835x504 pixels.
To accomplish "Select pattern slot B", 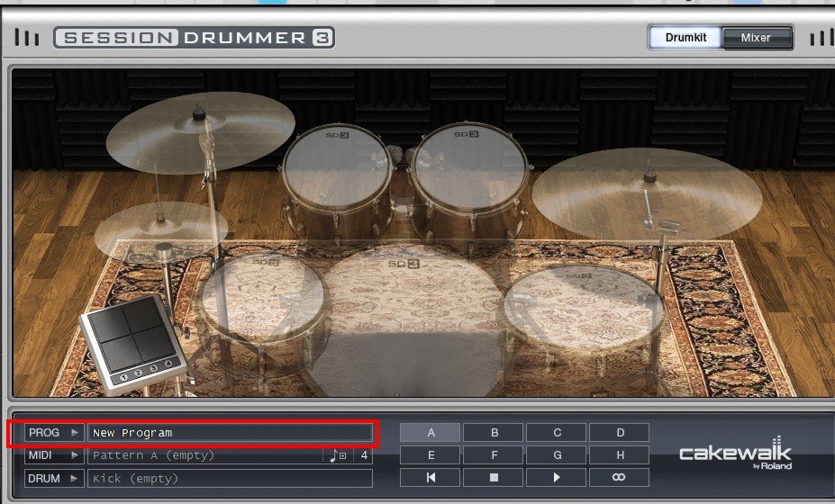I will click(x=494, y=433).
